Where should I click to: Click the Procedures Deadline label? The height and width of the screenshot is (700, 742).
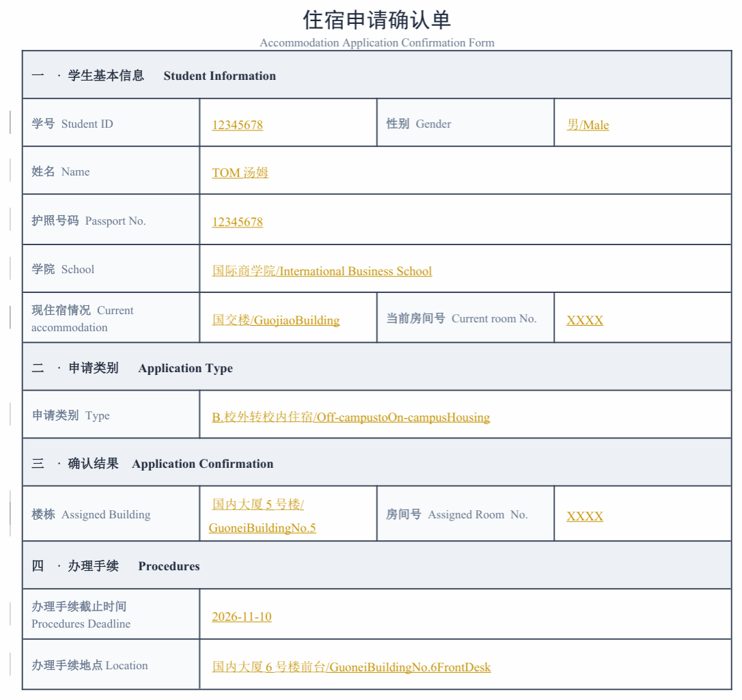(81, 615)
